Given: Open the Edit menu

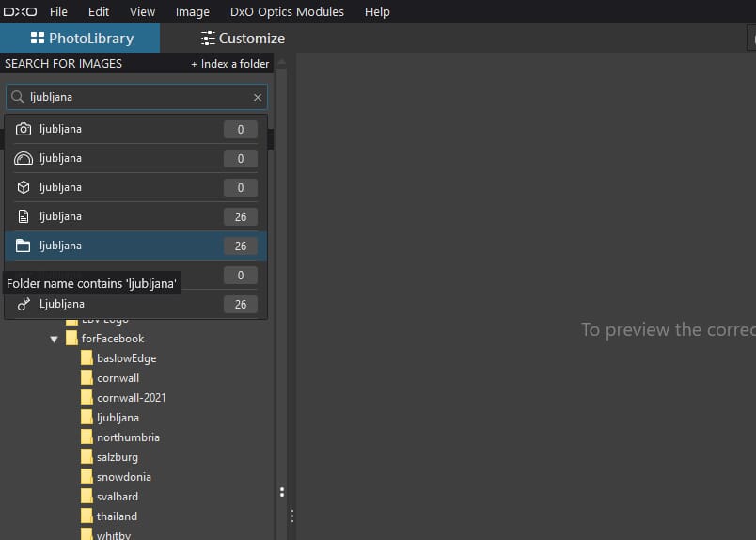Looking at the screenshot, I should pyautogui.click(x=99, y=11).
